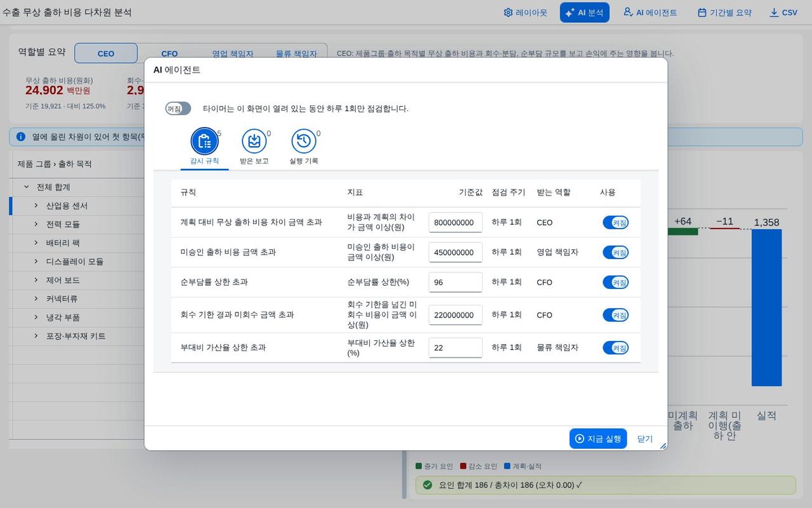Click the 점검 주기 column header

508,192
